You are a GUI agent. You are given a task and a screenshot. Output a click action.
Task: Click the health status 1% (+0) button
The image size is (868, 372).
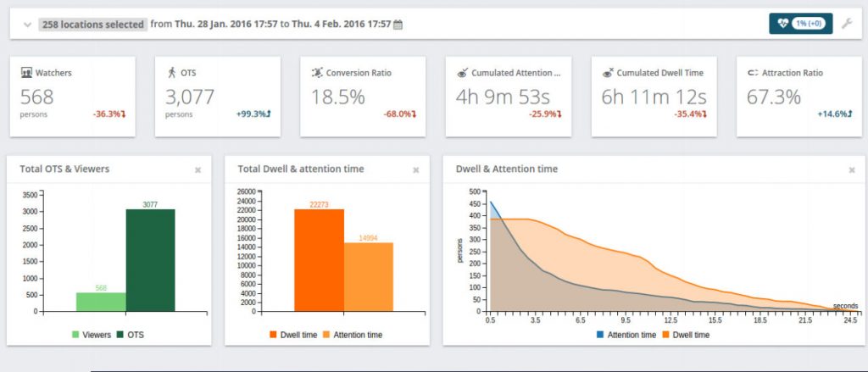coord(800,24)
